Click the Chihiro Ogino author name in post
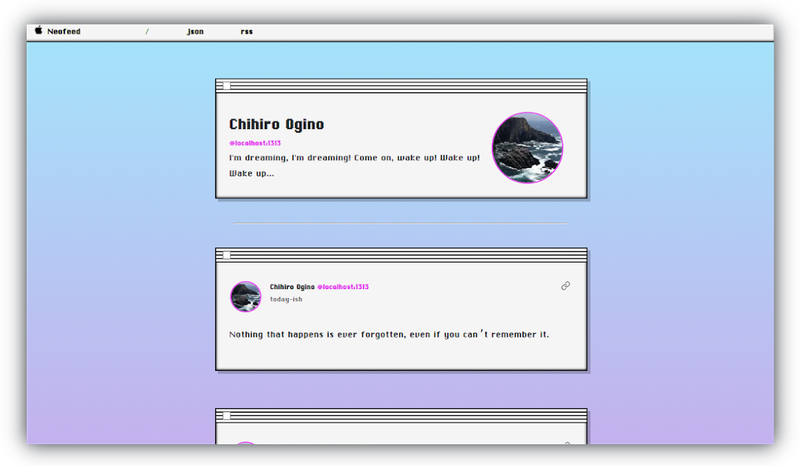 pyautogui.click(x=292, y=287)
